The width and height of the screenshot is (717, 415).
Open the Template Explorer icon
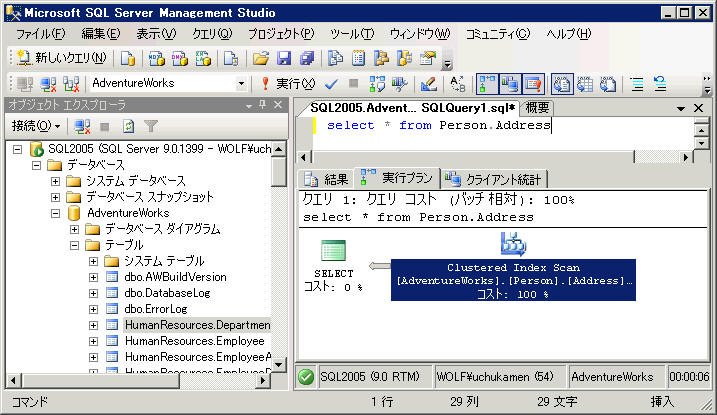(405, 58)
